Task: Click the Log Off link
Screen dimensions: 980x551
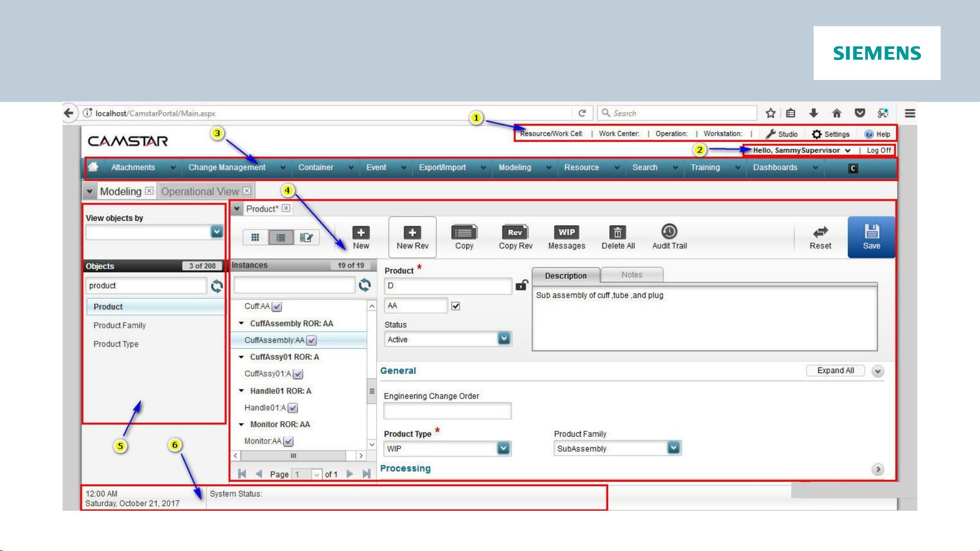Action: pos(878,150)
